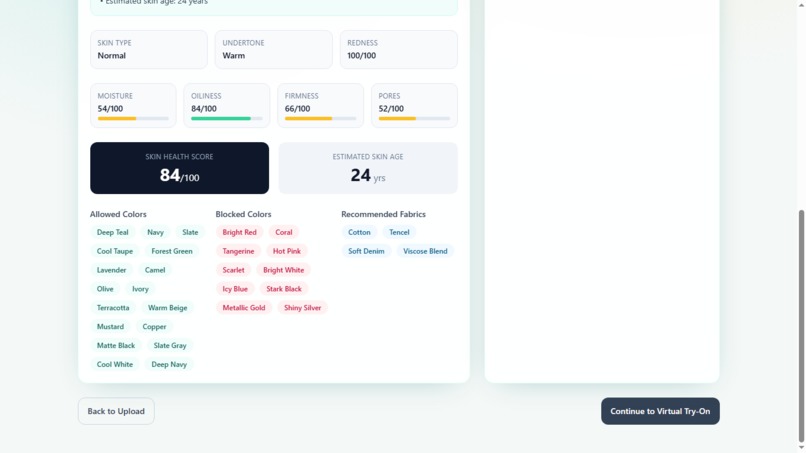Click the 66/100 firmness value
The width and height of the screenshot is (806, 453).
(297, 108)
